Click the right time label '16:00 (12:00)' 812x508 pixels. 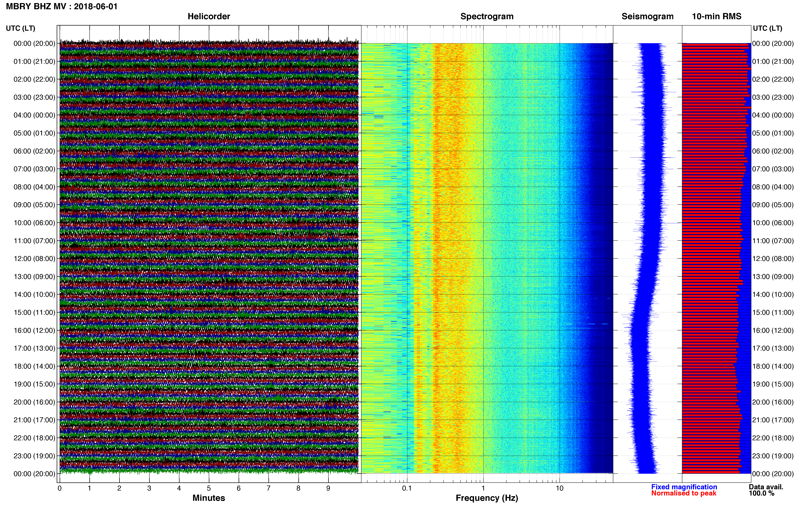point(773,330)
